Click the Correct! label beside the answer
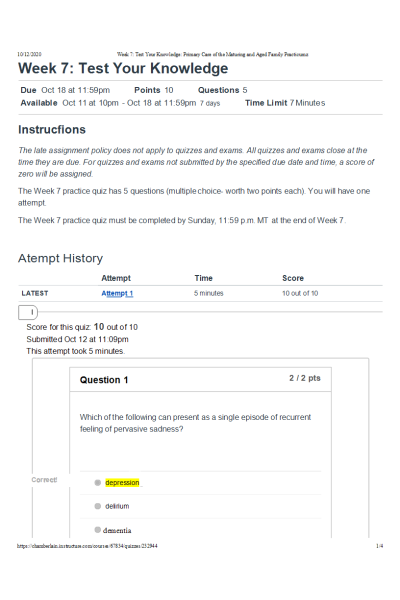This screenshot has width=400, height=600. pos(44,480)
